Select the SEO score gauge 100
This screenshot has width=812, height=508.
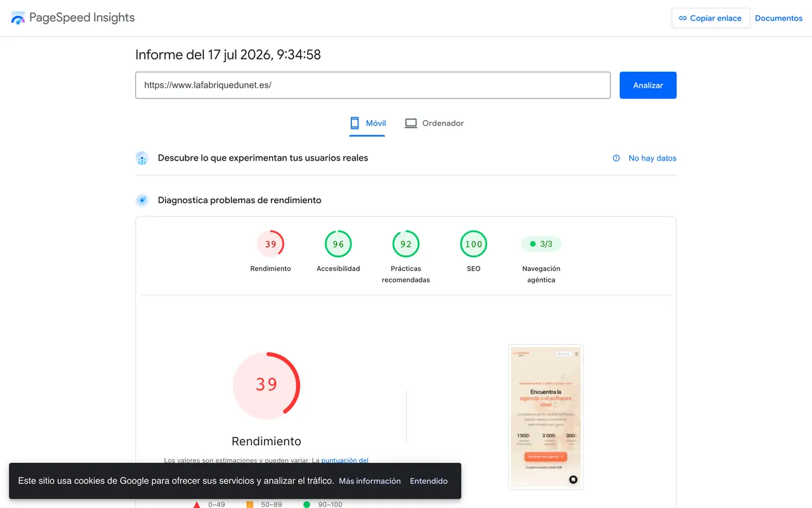click(474, 244)
